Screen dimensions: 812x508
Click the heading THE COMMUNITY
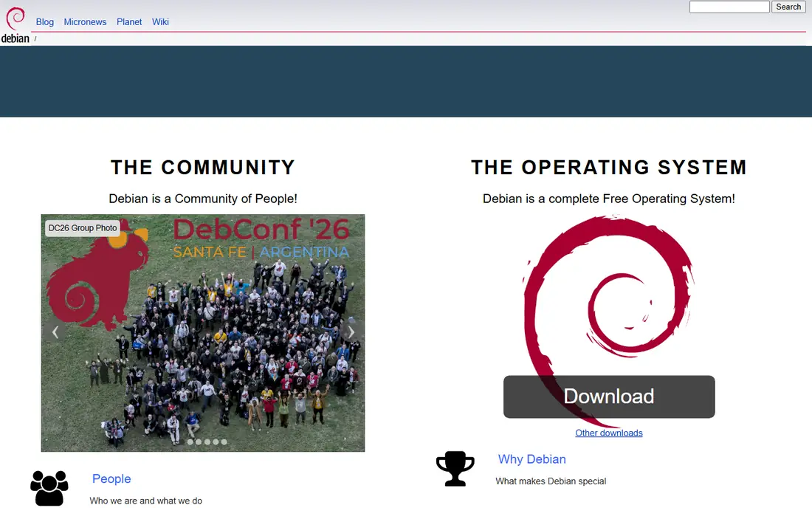[203, 168]
